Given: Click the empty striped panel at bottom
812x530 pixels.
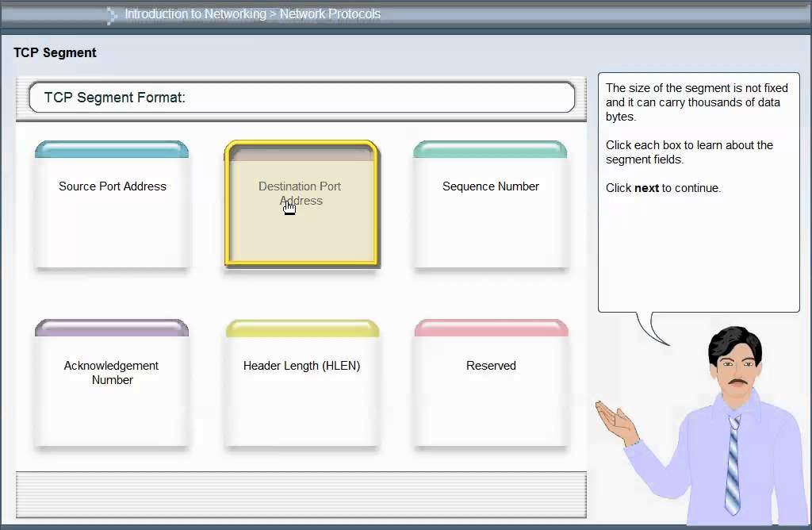Looking at the screenshot, I should 301,494.
